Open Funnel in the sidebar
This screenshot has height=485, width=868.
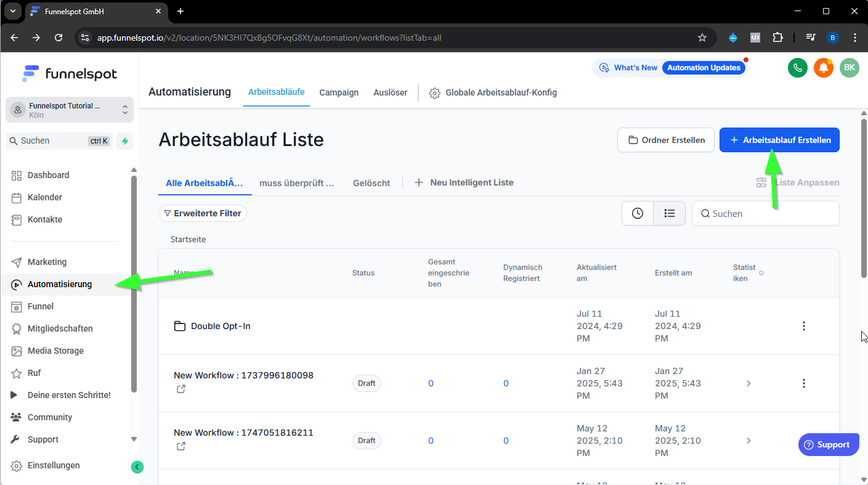[x=40, y=306]
